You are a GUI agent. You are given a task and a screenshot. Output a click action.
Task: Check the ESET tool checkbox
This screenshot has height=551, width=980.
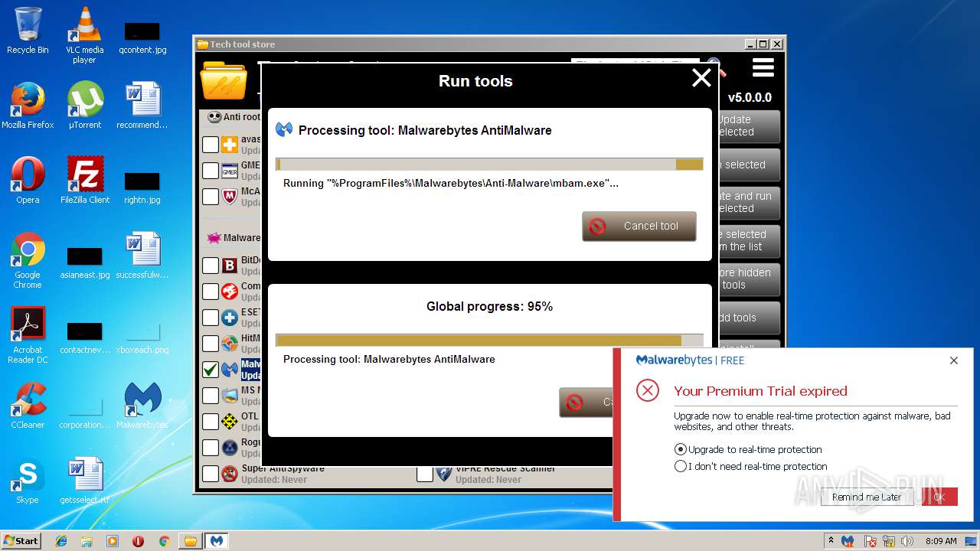coord(211,318)
